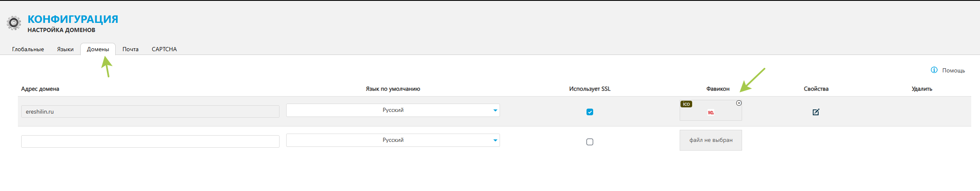Expand default language dropdown for ereshilin.ru
The image size is (980, 191).
495,110
